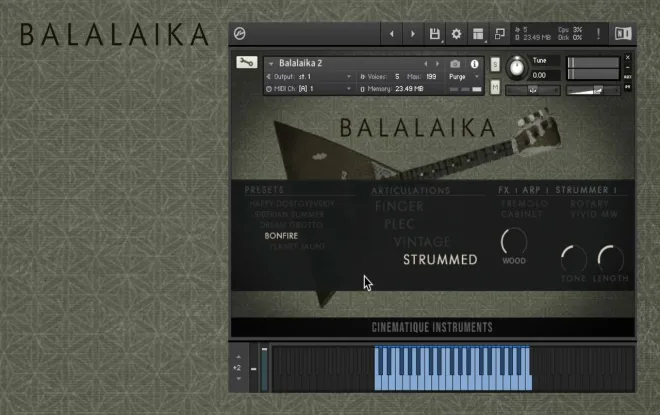The width and height of the screenshot is (660, 415).
Task: Toggle the Cabinet effect
Action: pyautogui.click(x=522, y=214)
